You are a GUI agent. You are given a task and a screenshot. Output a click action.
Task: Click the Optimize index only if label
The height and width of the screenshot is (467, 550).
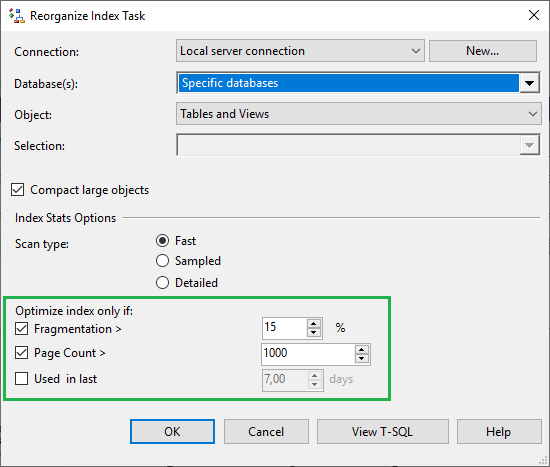(74, 311)
